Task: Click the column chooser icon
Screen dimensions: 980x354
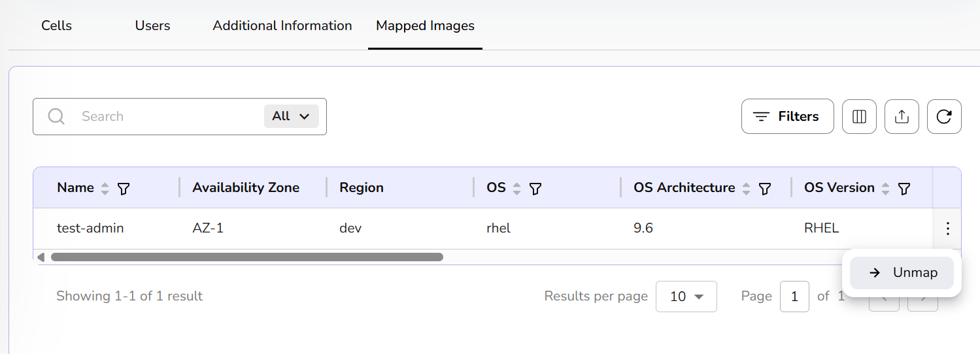Action: 859,116
